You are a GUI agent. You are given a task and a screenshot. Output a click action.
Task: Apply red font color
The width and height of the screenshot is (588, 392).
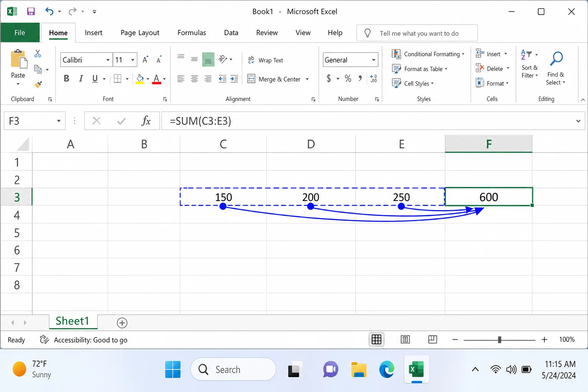click(157, 79)
